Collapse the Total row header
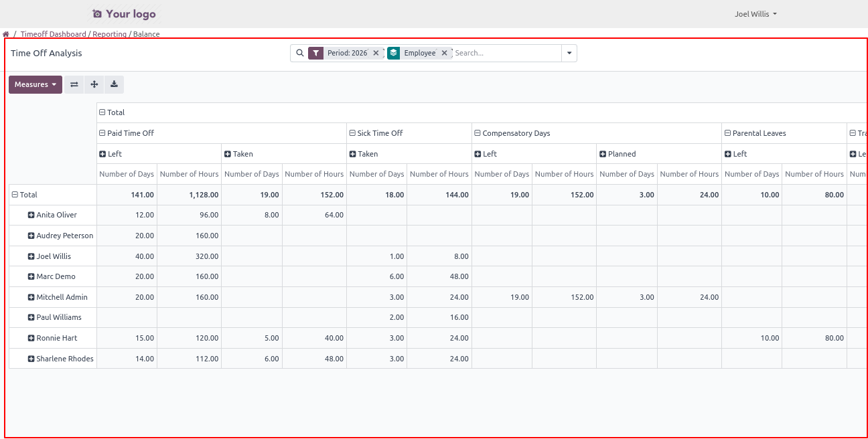Image resolution: width=868 pixels, height=439 pixels. click(15, 195)
